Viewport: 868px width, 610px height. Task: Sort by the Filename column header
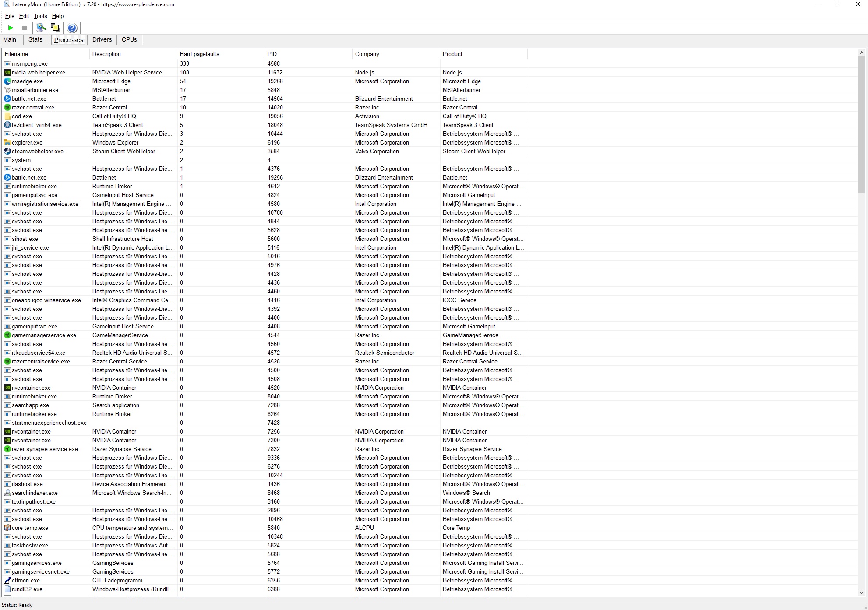[x=46, y=54]
